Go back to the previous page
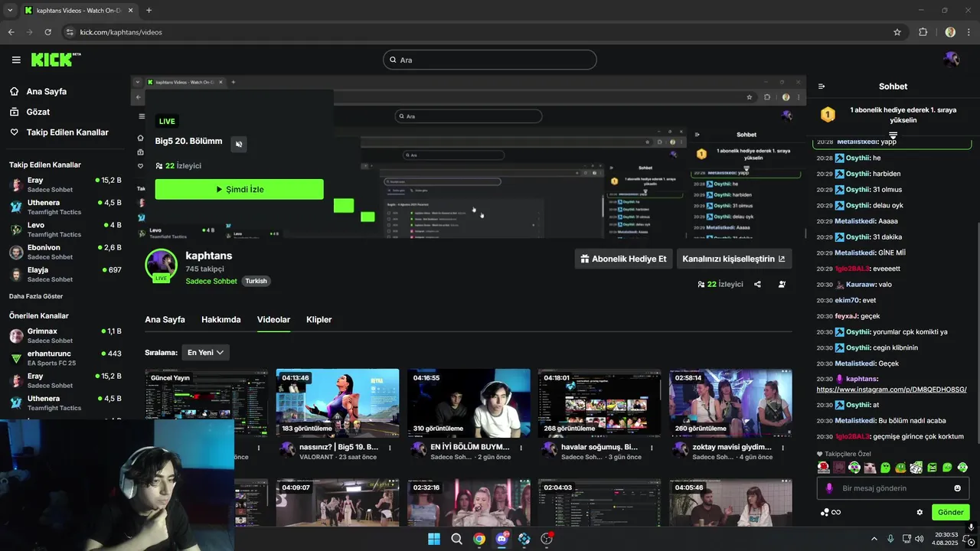Image resolution: width=980 pixels, height=551 pixels. [x=11, y=32]
